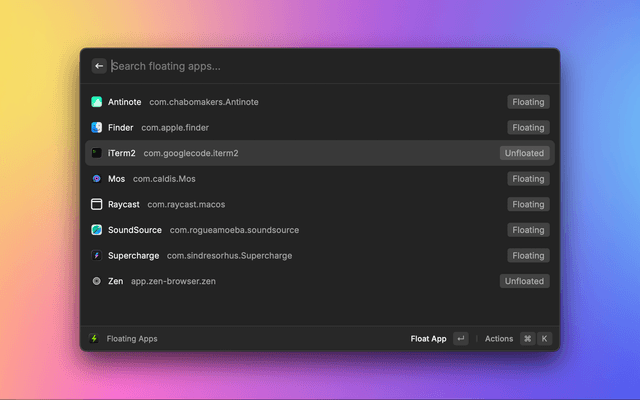Click the SoundSource app icon
This screenshot has height=400, width=640.
click(96, 230)
